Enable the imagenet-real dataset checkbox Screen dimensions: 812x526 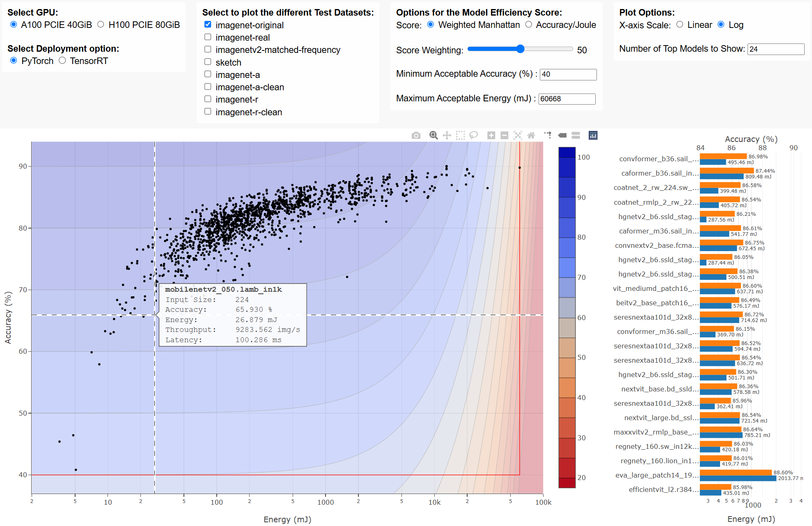pos(208,37)
